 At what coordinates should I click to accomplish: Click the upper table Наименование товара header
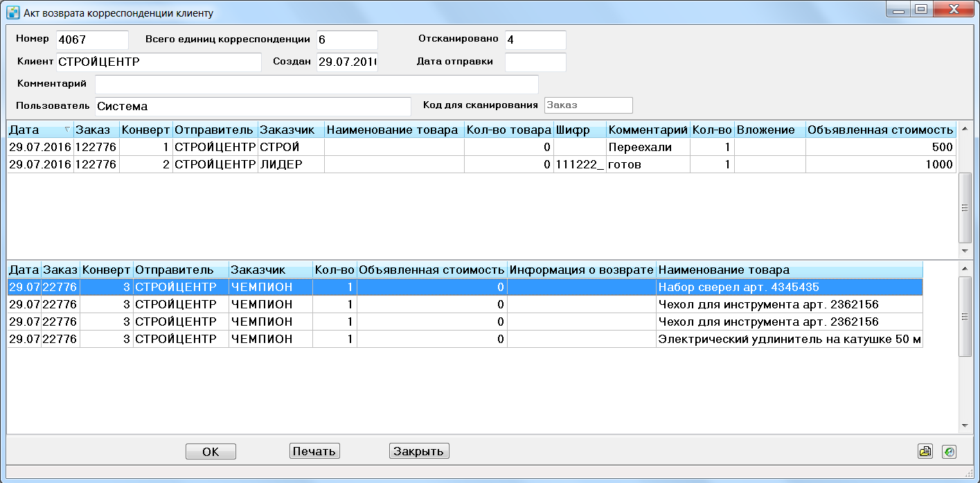coord(394,130)
